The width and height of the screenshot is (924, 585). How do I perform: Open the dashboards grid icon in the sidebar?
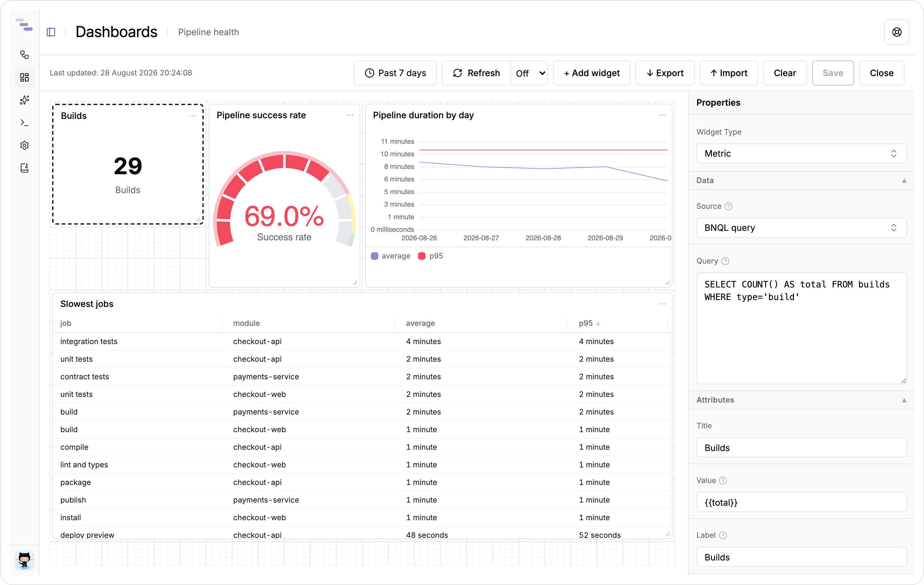pyautogui.click(x=25, y=78)
